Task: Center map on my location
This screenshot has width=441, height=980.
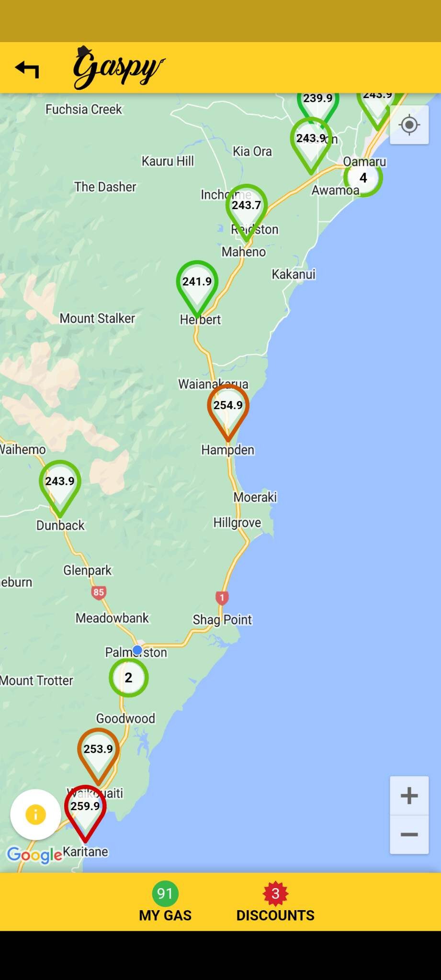Action: tap(409, 125)
